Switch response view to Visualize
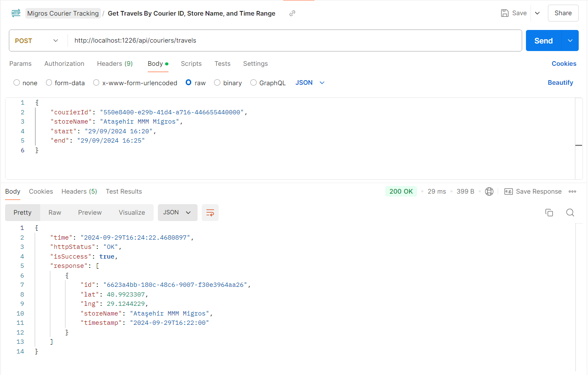This screenshot has width=588, height=375. 132,213
